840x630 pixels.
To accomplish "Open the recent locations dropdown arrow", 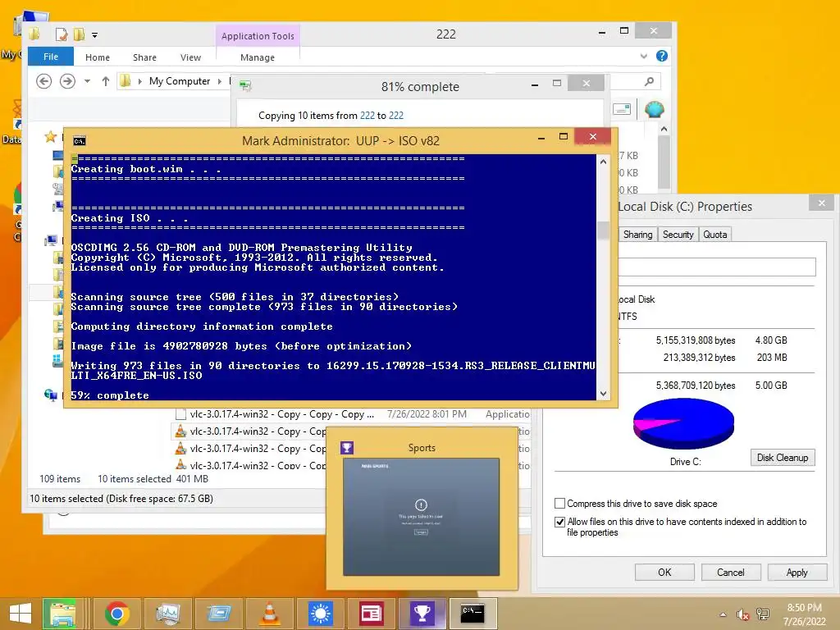I will [87, 81].
